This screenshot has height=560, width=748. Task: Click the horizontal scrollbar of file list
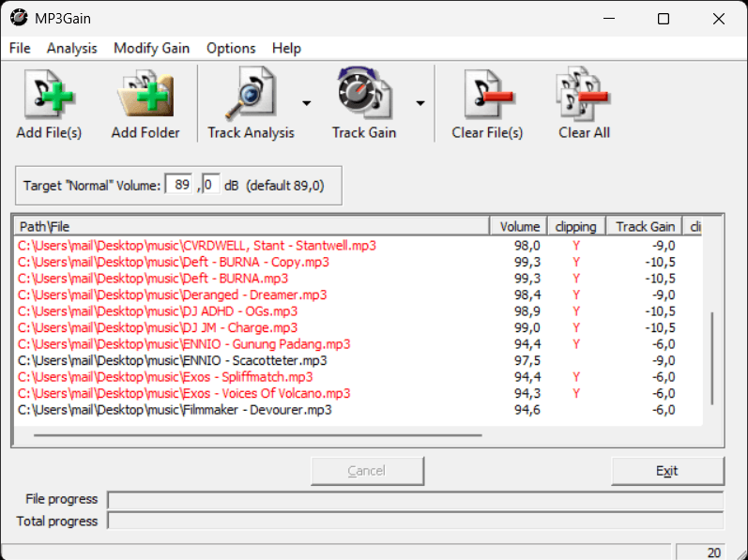point(257,435)
